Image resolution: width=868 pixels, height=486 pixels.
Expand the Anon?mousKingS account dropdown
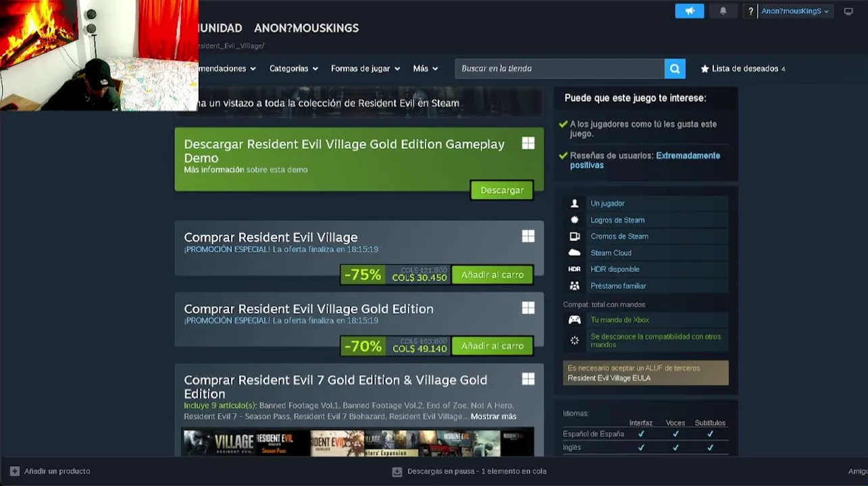(795, 11)
